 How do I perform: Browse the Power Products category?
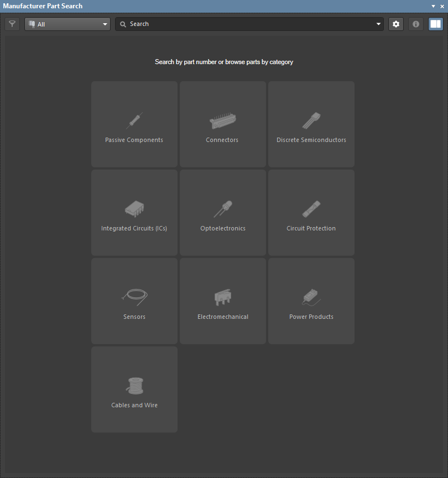tap(311, 301)
